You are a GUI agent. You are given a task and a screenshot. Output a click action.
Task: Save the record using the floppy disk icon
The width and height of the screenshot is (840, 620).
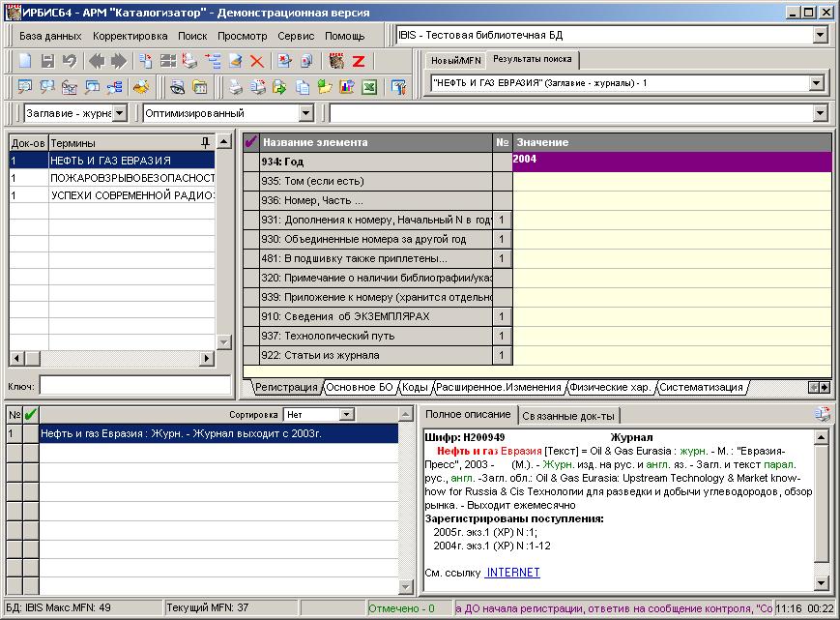47,61
